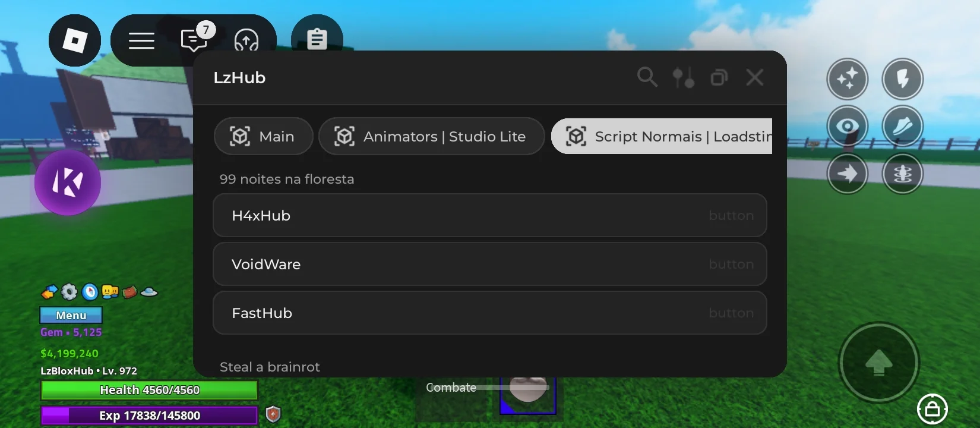The height and width of the screenshot is (428, 980).
Task: Tap the UFO hat icon
Action: [149, 292]
